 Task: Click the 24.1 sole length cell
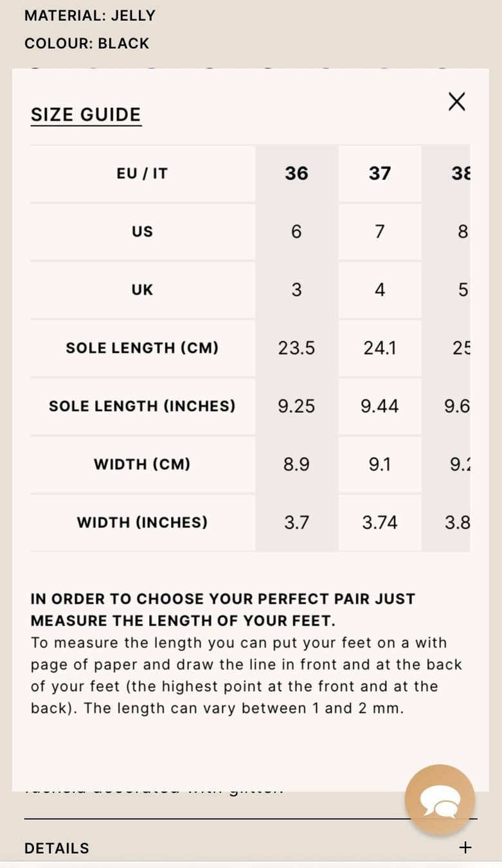[x=379, y=348]
